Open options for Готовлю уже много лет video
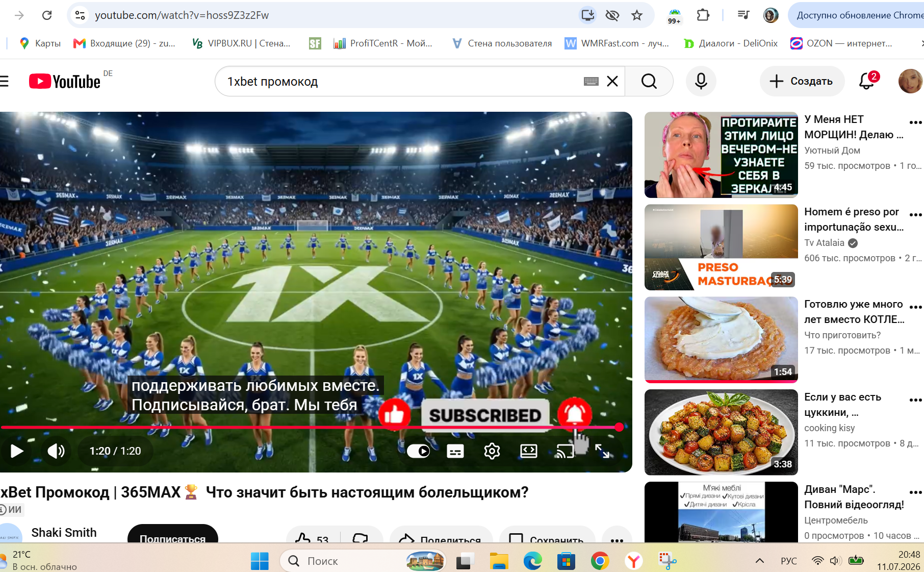 click(x=915, y=307)
